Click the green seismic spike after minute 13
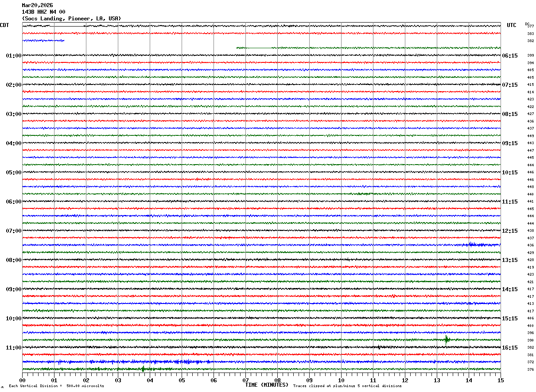 pyautogui.click(x=447, y=340)
